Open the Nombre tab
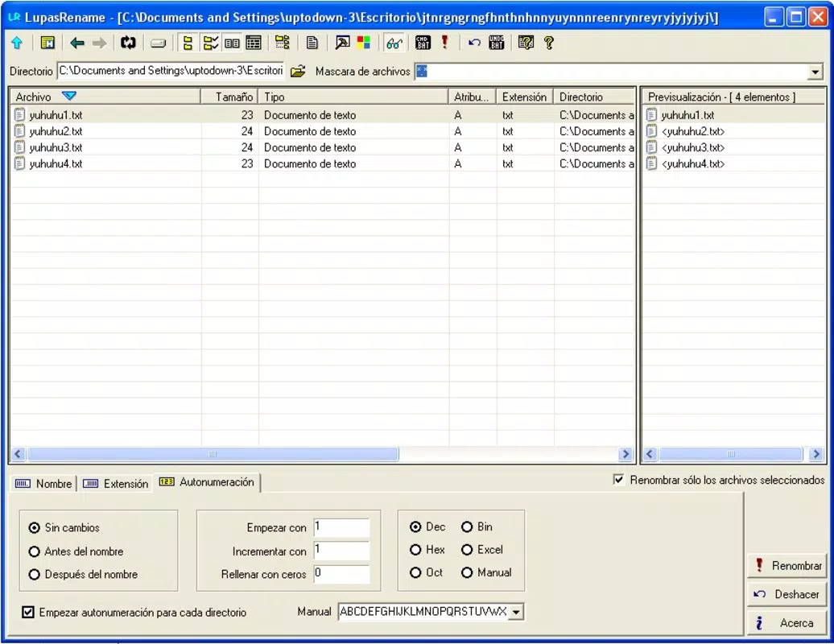Image resolution: width=834 pixels, height=644 pixels. click(x=43, y=484)
